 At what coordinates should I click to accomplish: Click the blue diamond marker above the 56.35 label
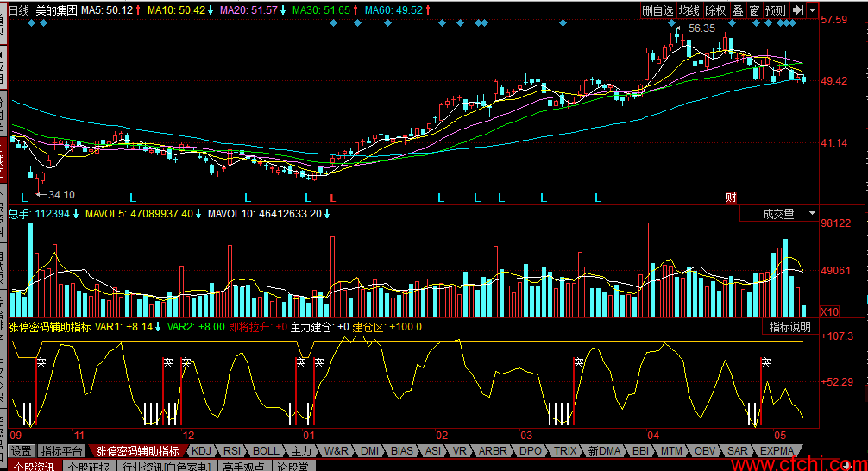671,22
